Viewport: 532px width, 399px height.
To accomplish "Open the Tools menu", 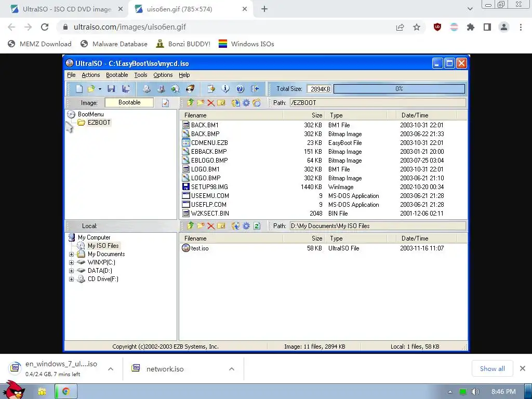I will [141, 75].
